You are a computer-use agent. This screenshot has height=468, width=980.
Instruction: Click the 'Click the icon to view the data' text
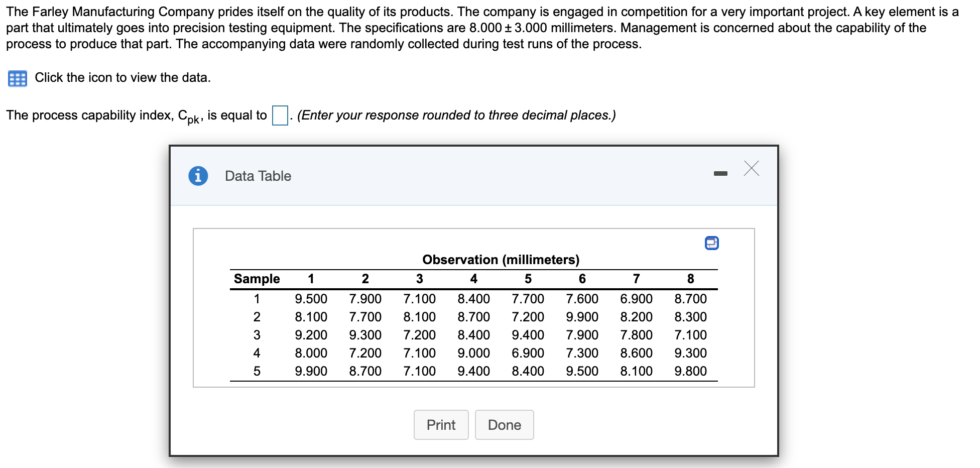tap(122, 78)
